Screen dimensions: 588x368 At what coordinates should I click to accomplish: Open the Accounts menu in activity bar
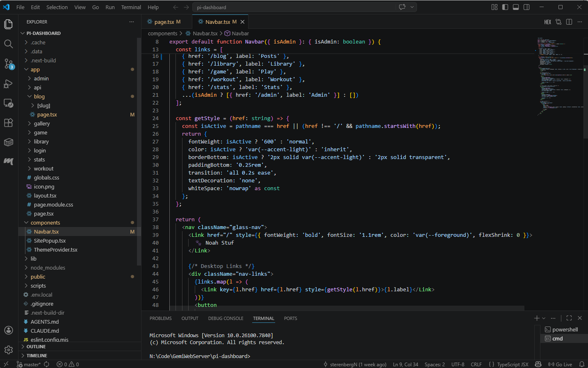(x=8, y=330)
